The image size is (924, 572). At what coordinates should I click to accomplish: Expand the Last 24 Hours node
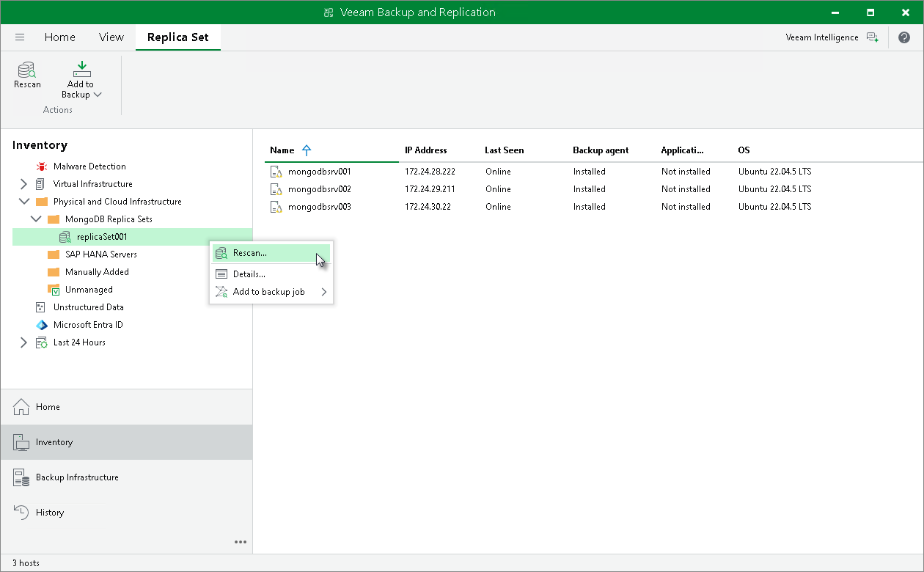[23, 342]
